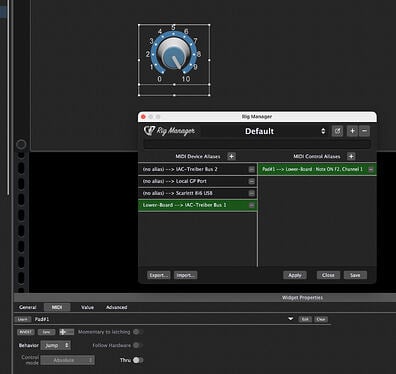Add a new MIDI control alias
The width and height of the screenshot is (396, 374).
pos(351,156)
